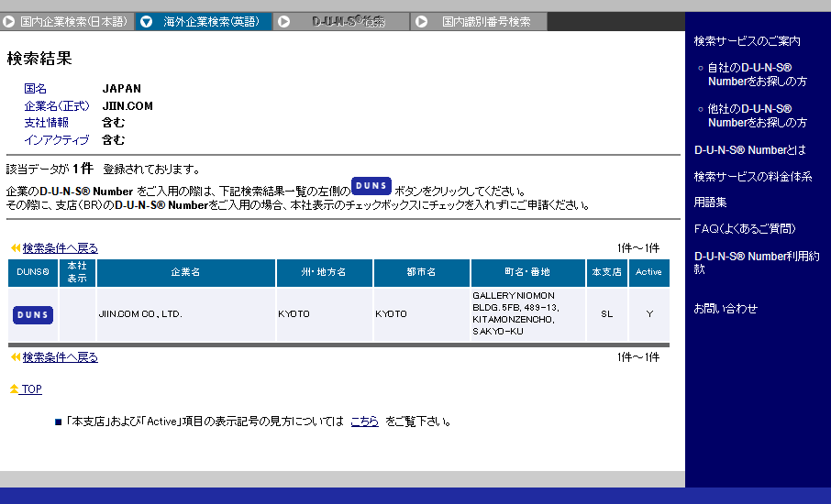Click the インアクティブ field label
Viewport: 831px width, 504px height.
tap(56, 140)
